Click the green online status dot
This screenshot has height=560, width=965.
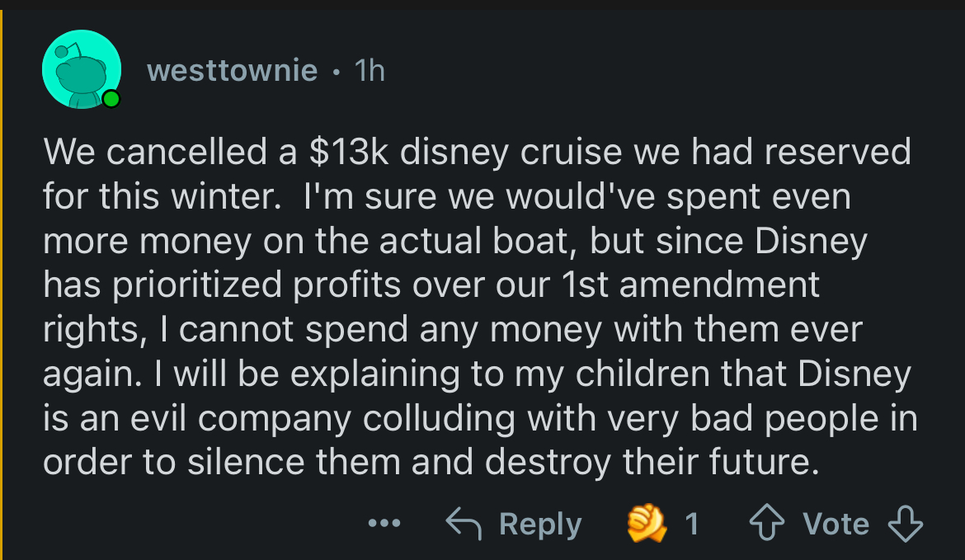pos(110,100)
